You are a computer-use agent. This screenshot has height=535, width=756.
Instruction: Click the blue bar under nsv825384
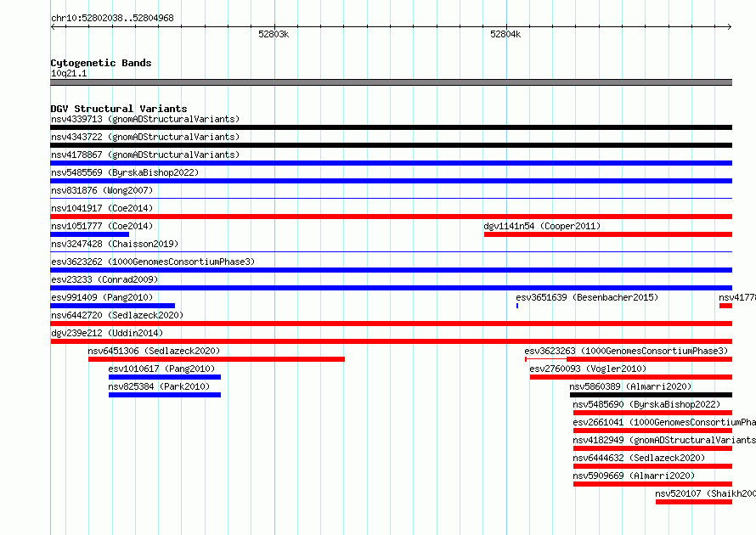pyautogui.click(x=165, y=395)
